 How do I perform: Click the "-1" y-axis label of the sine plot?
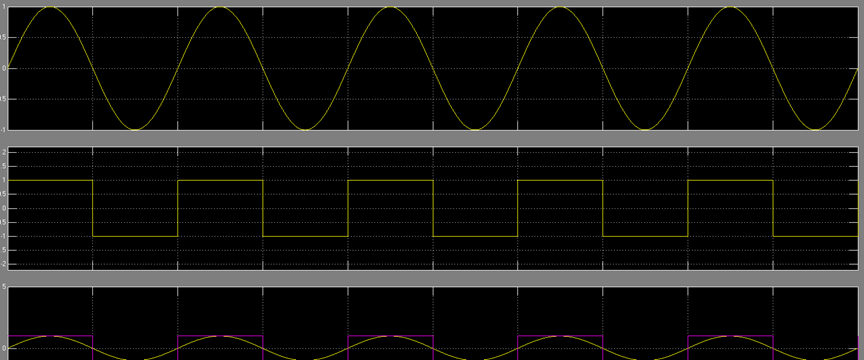(4, 130)
